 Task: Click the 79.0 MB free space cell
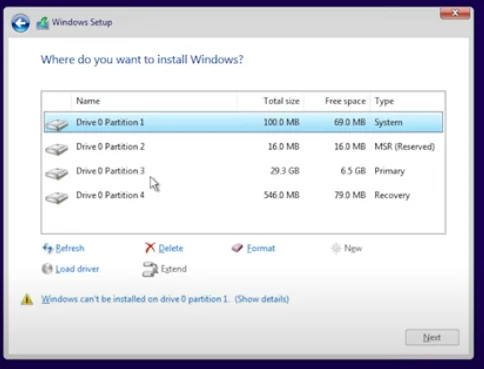(350, 195)
